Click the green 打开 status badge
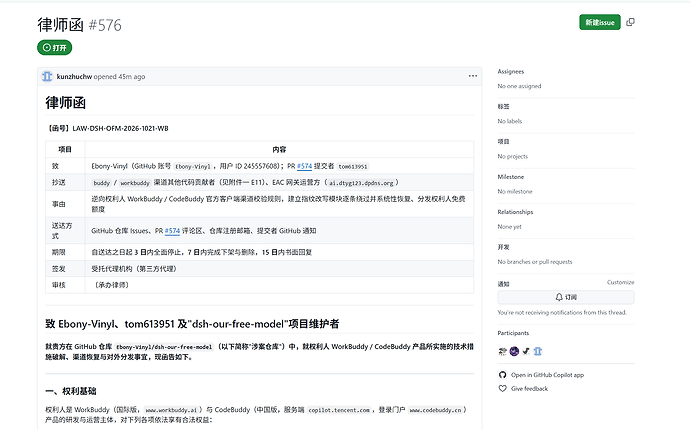The image size is (690, 430). click(55, 48)
